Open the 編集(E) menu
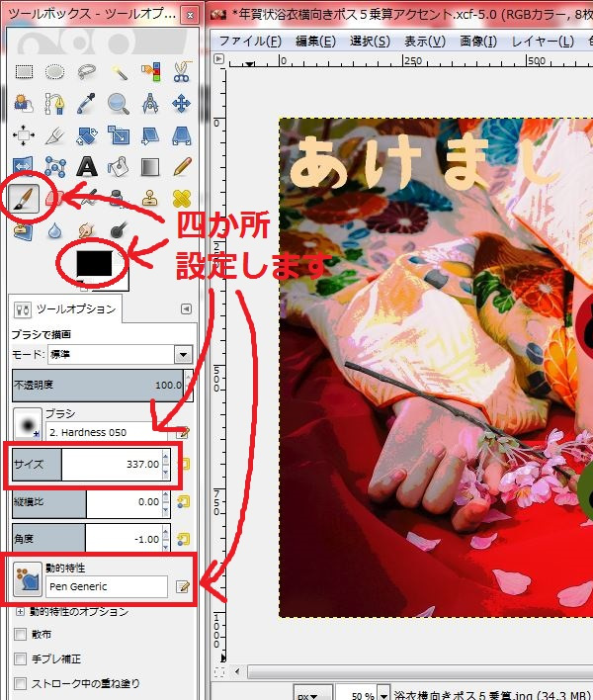The height and width of the screenshot is (700, 593). 315,42
